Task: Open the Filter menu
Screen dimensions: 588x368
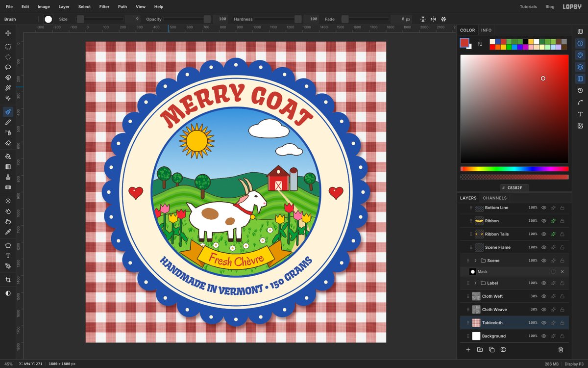Action: [104, 7]
